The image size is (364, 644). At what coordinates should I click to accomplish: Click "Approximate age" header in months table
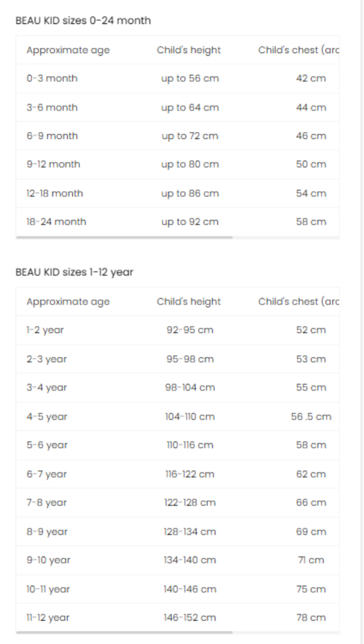tap(68, 50)
